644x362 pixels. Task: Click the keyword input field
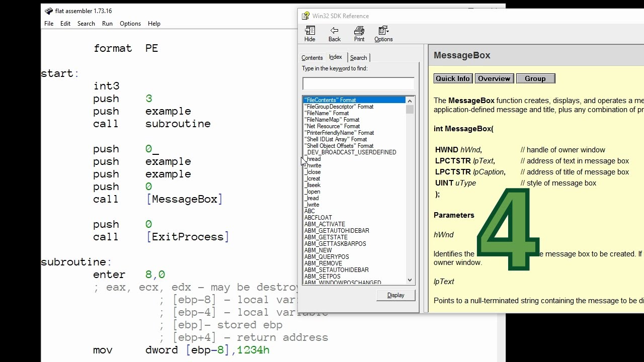pos(358,83)
